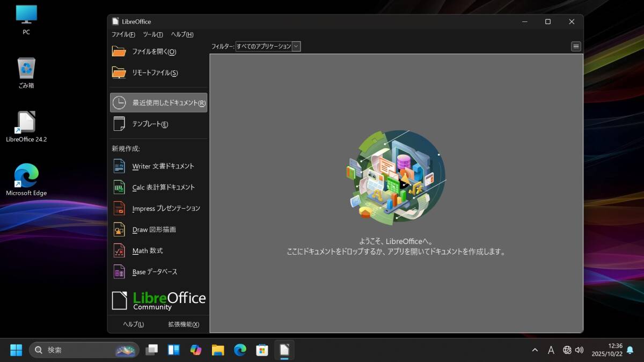Open the ファイル(F) menu
This screenshot has height=362, width=644.
point(123,34)
